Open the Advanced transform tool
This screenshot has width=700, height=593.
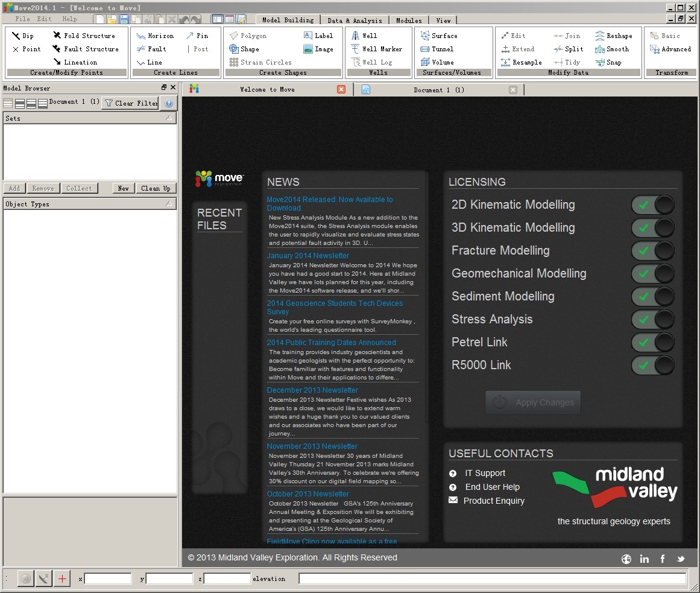(x=670, y=49)
